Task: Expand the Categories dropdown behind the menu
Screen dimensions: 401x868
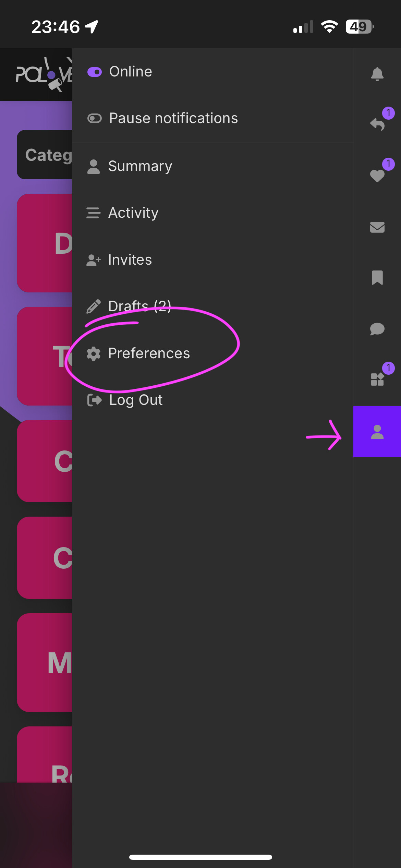Action: (x=45, y=155)
